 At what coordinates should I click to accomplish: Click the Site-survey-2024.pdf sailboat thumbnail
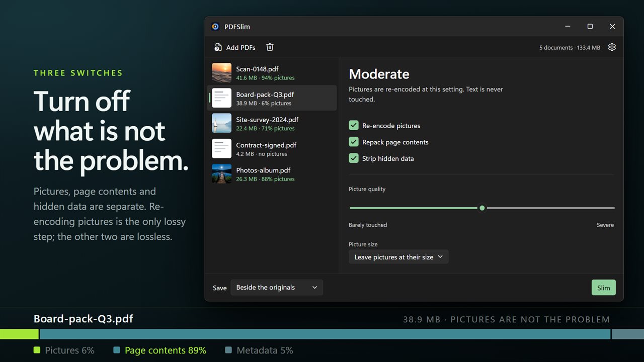[222, 123]
